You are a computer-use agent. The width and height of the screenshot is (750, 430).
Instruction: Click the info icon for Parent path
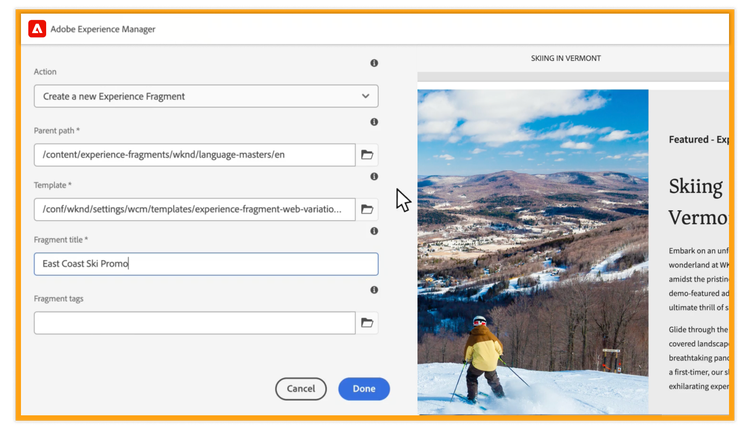(374, 122)
